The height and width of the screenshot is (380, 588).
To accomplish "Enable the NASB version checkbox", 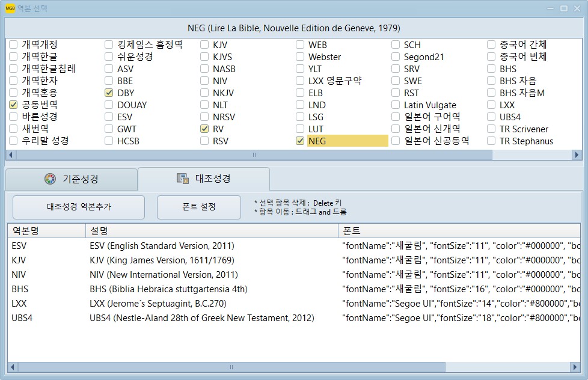I will 205,69.
